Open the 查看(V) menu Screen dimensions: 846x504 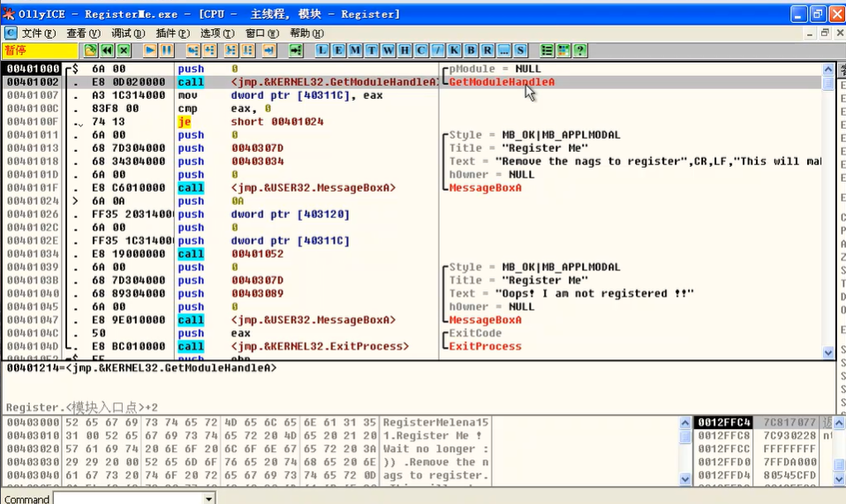pyautogui.click(x=83, y=34)
